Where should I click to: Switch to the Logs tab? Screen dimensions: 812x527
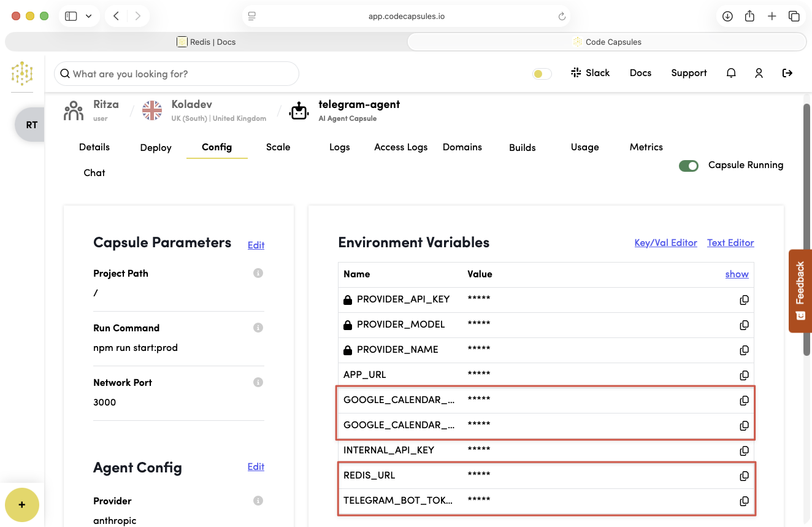point(339,147)
